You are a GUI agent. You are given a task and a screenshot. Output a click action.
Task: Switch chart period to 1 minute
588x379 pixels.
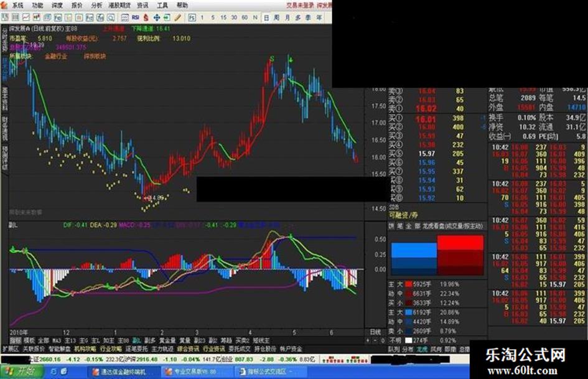coord(202,17)
